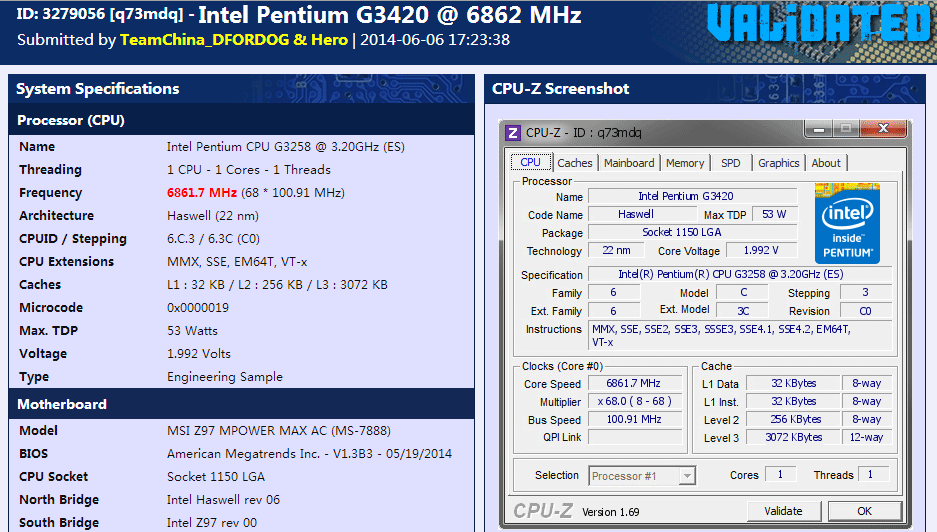
Task: Click the Intel Haswell rev 06 North Bridge value
Action: coord(223,500)
